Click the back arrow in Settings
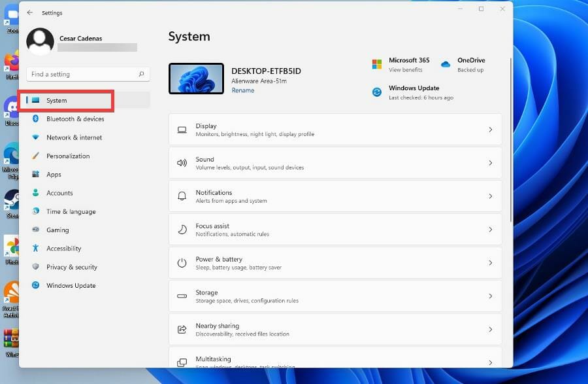This screenshot has height=384, width=588. (x=29, y=12)
